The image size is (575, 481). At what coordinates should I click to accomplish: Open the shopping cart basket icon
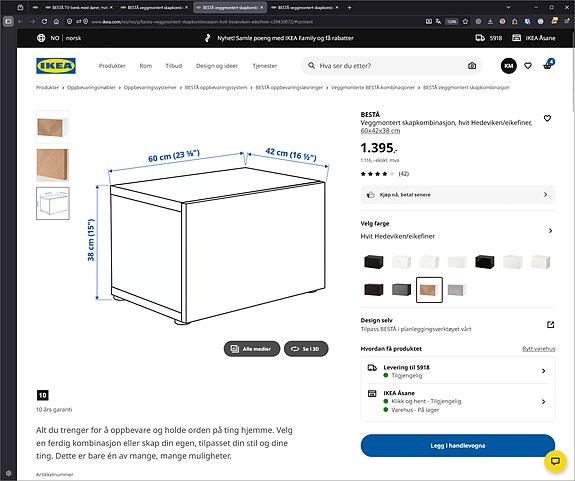click(548, 65)
